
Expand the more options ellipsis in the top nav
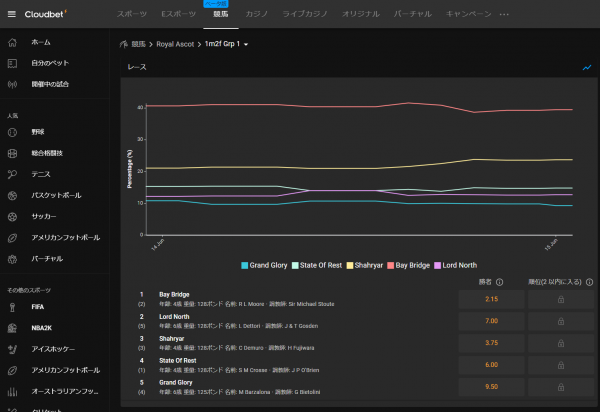[x=504, y=15]
